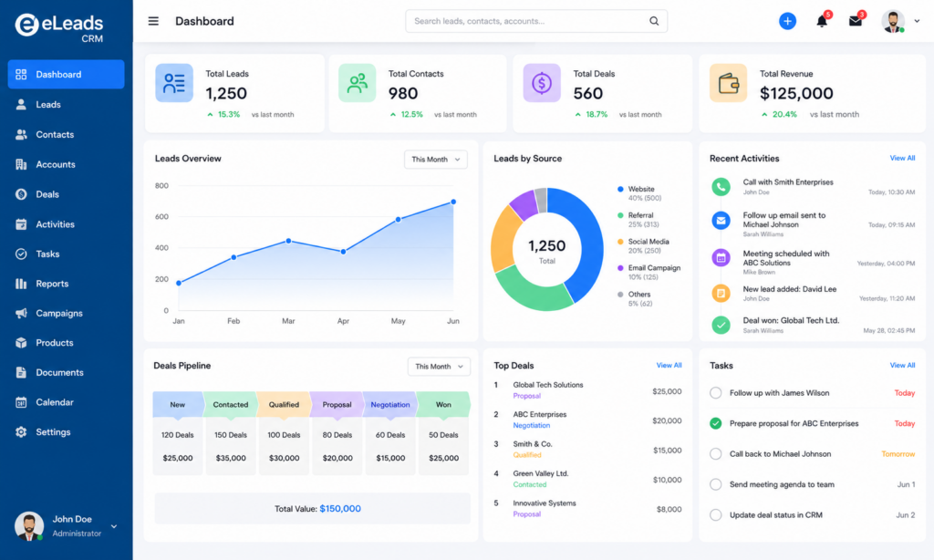
Task: Click the search magnifier icon
Action: coord(654,22)
